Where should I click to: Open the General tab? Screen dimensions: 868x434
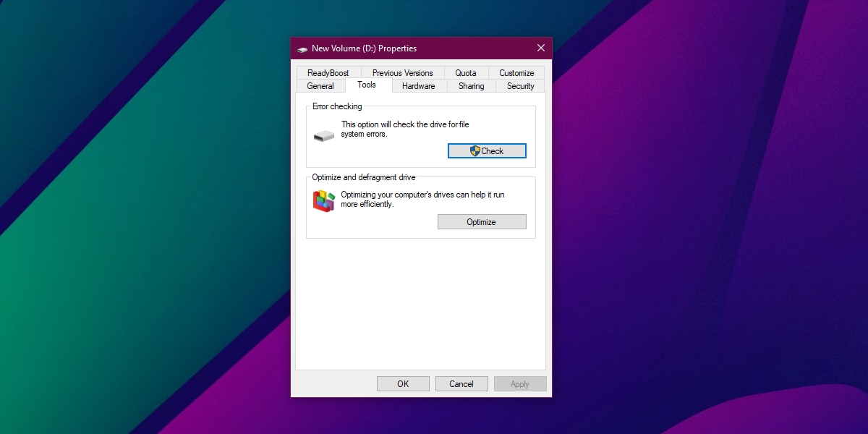pyautogui.click(x=320, y=85)
